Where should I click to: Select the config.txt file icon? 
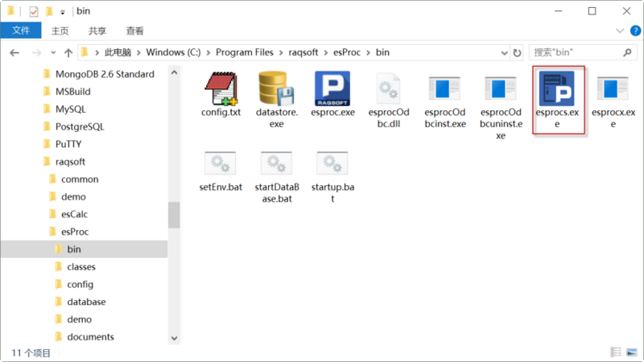(x=221, y=88)
